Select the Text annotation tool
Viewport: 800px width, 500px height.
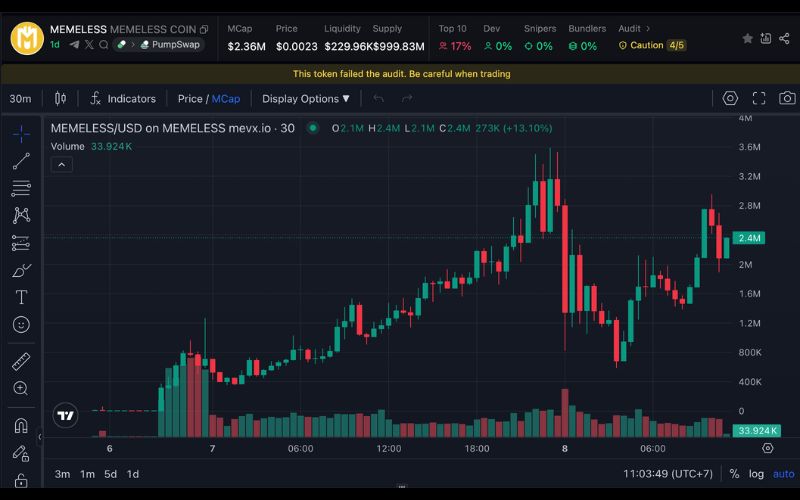pyautogui.click(x=21, y=297)
